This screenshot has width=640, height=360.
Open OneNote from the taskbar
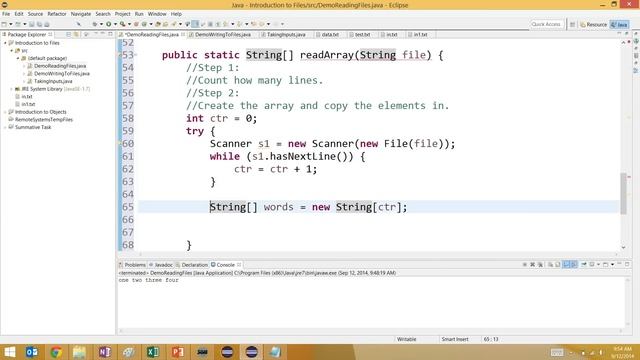click(x=104, y=352)
